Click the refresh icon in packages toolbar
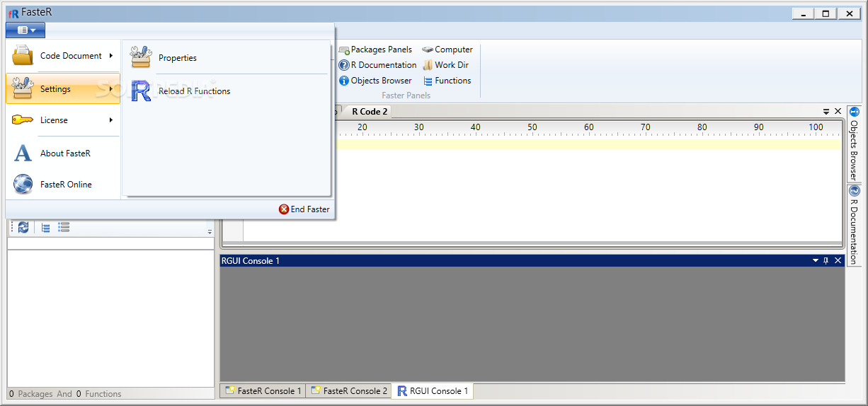The height and width of the screenshot is (406, 868). coord(23,227)
